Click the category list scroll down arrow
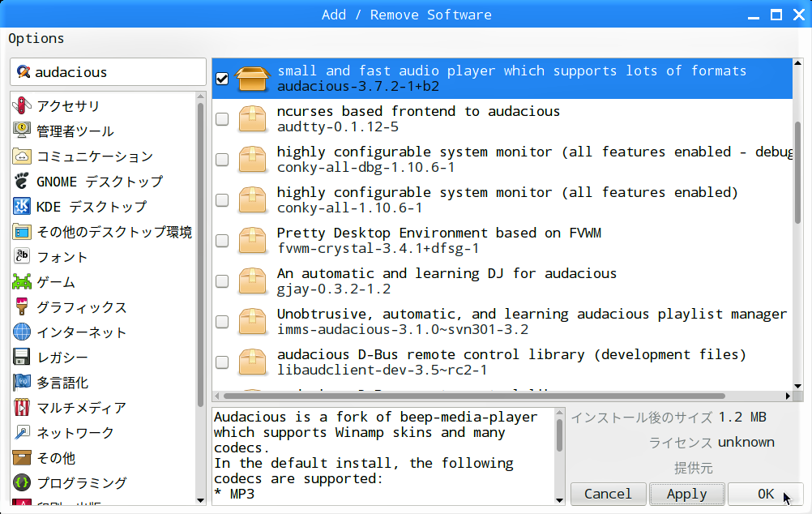 click(201, 500)
